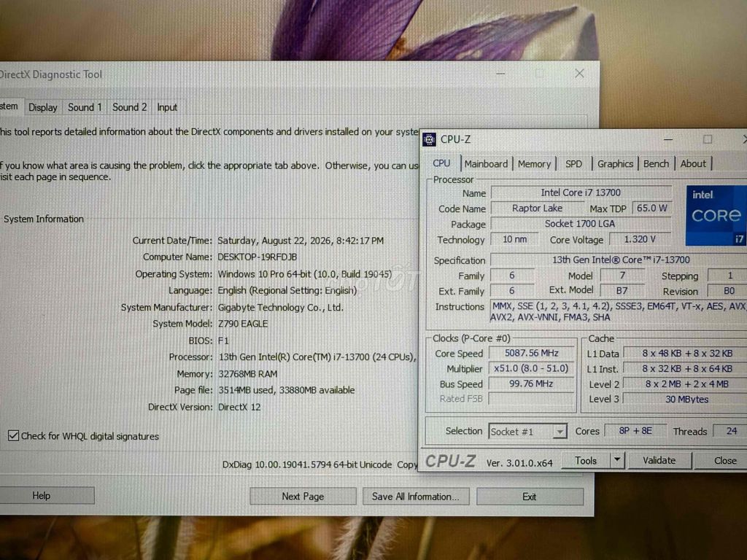747x560 pixels.
Task: Click Page file 3514MB used text
Action: pyautogui.click(x=286, y=390)
